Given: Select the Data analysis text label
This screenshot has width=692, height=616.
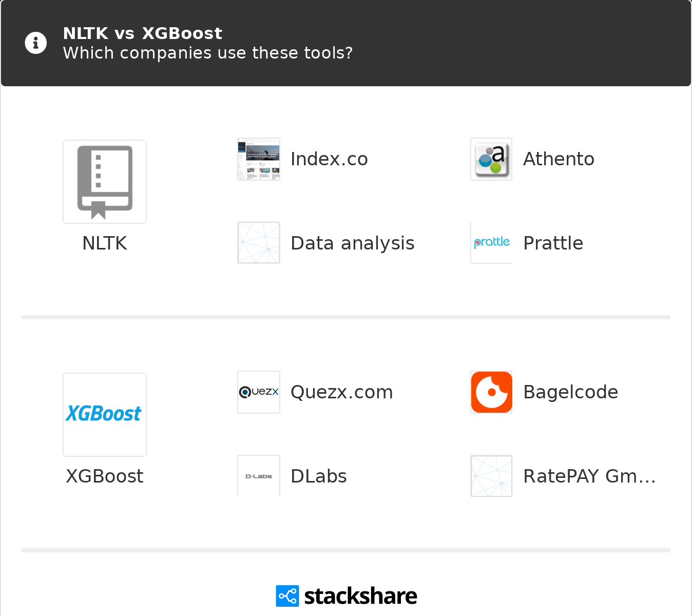Looking at the screenshot, I should (352, 243).
